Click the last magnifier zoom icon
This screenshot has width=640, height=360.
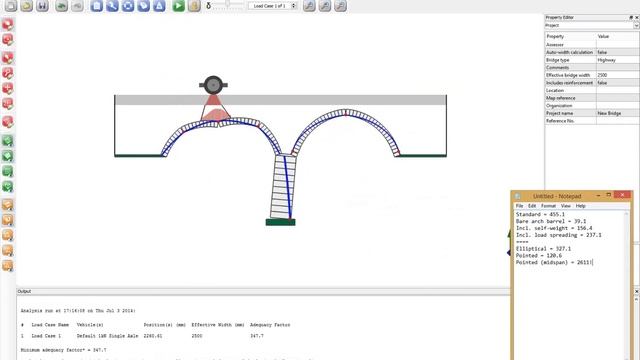(x=340, y=5)
